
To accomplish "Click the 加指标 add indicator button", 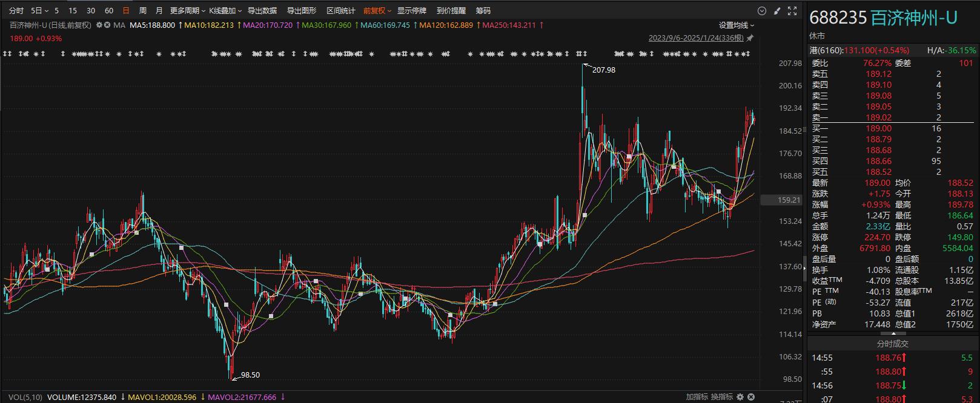I will point(697,397).
